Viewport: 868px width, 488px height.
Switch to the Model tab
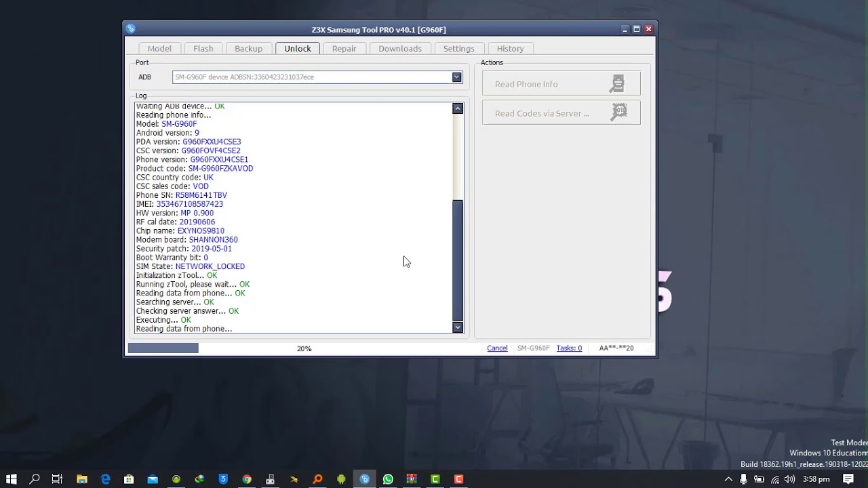tap(159, 48)
